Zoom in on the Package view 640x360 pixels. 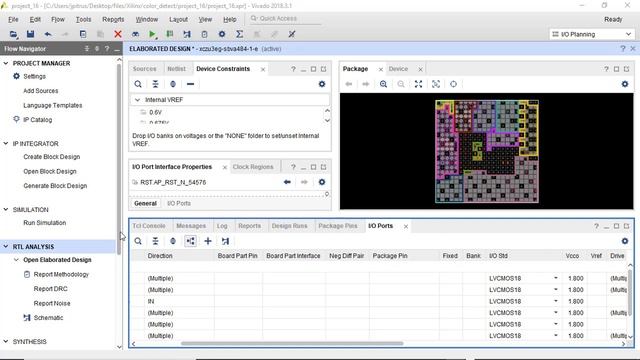click(x=383, y=84)
